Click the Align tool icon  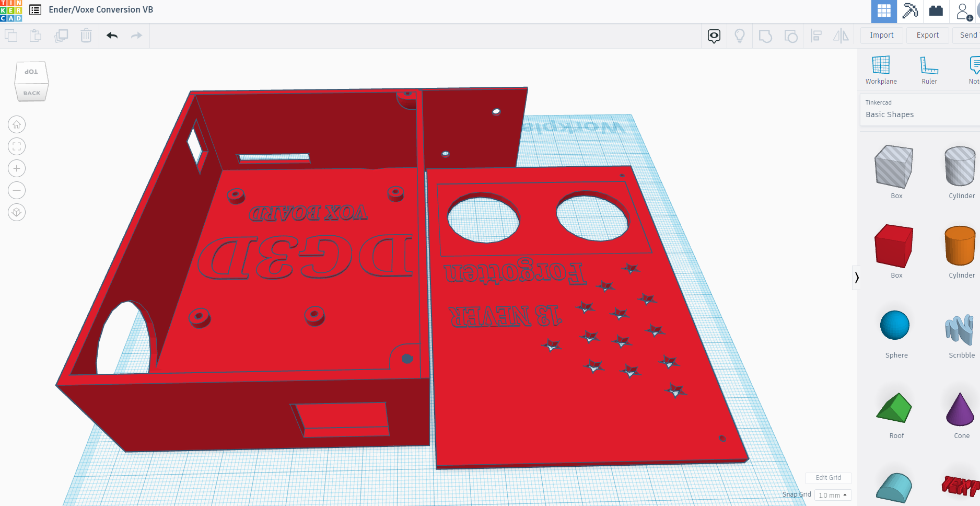(816, 36)
